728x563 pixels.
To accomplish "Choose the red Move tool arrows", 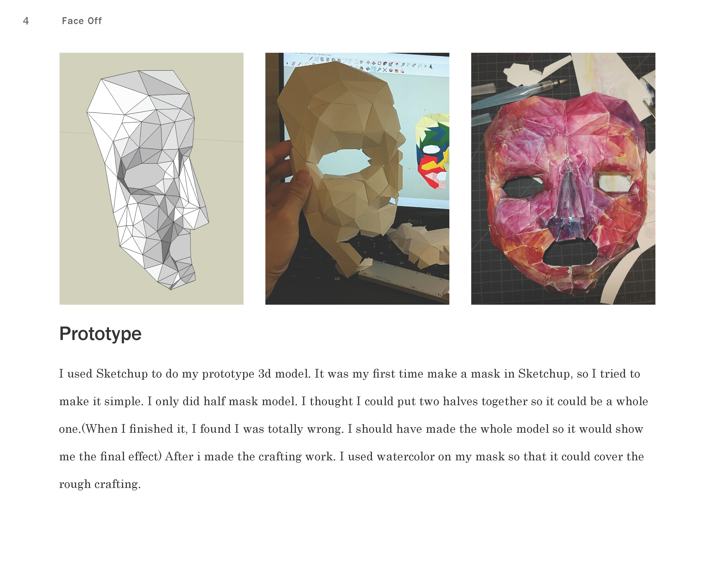I will pyautogui.click(x=368, y=63).
